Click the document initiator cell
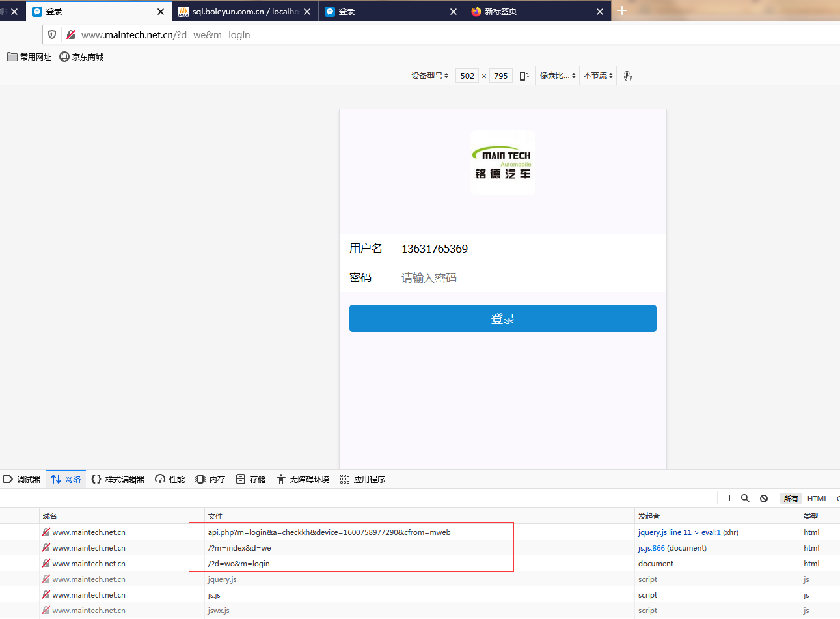Screen dimensions: 840x619 click(656, 564)
